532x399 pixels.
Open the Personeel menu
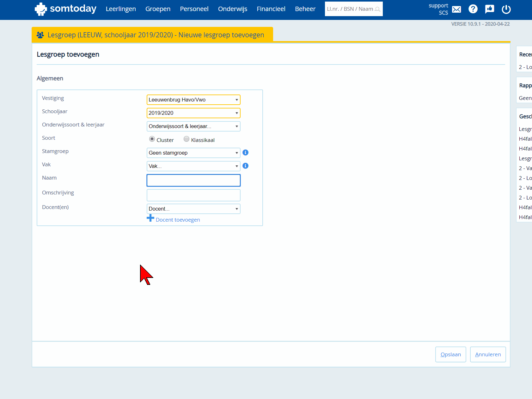pos(194,9)
